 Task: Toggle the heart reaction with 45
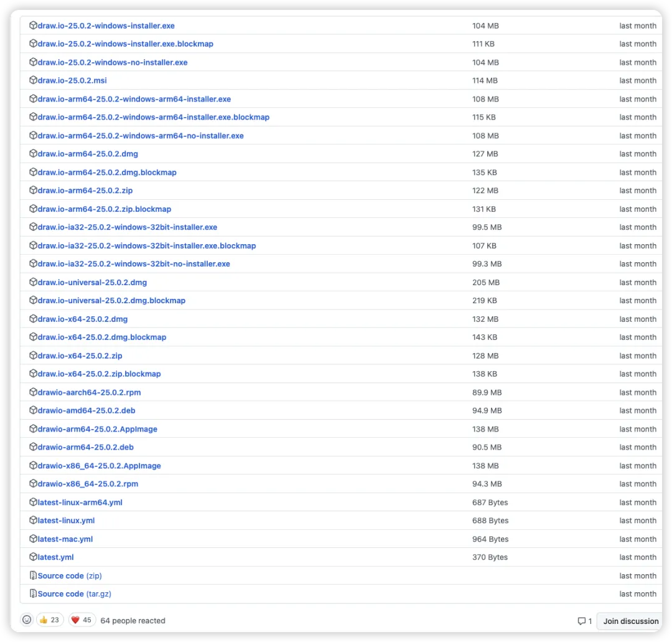pos(82,620)
